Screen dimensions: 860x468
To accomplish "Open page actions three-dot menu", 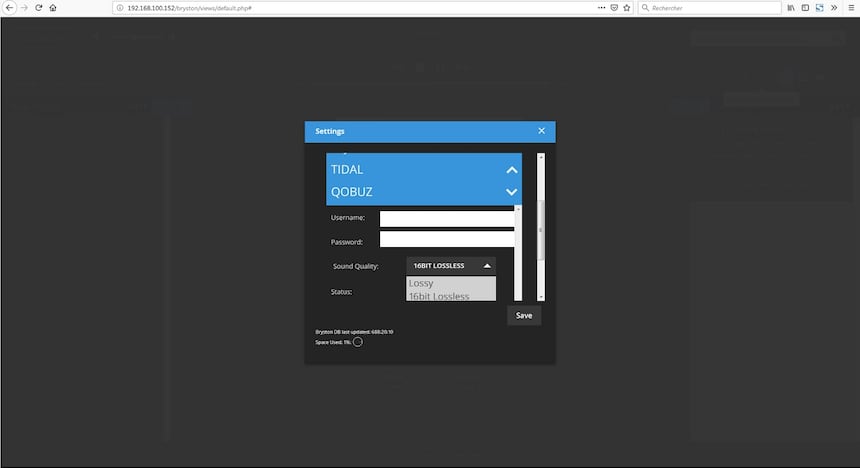I will pos(601,8).
